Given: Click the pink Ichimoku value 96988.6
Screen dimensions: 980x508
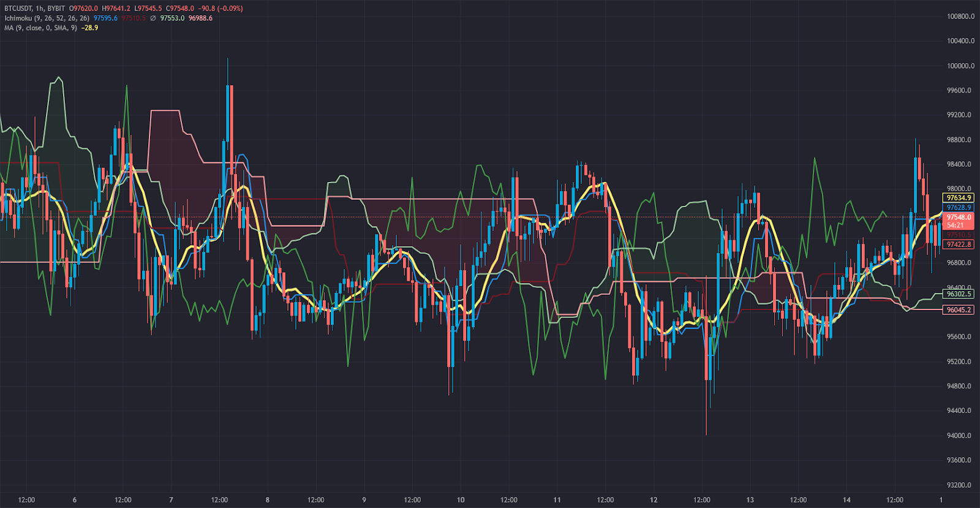Looking at the screenshot, I should click(200, 18).
